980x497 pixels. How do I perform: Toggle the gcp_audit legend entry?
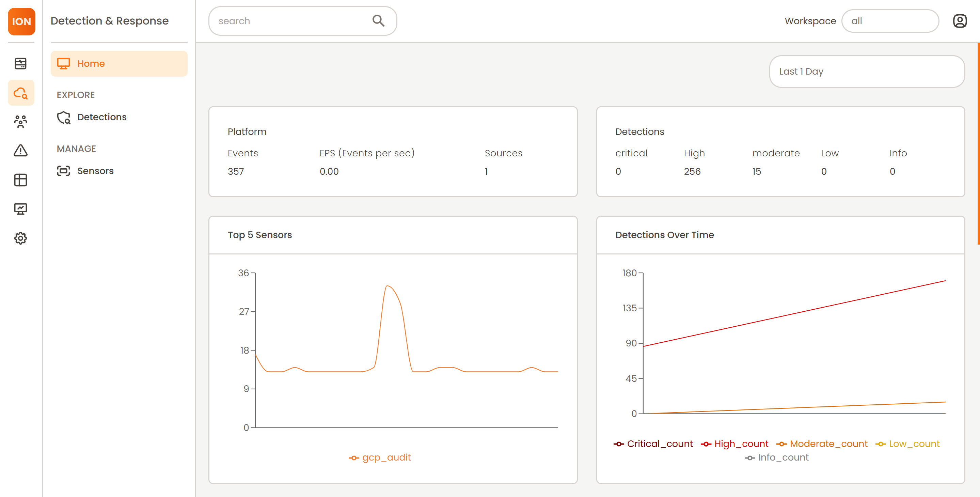click(380, 457)
